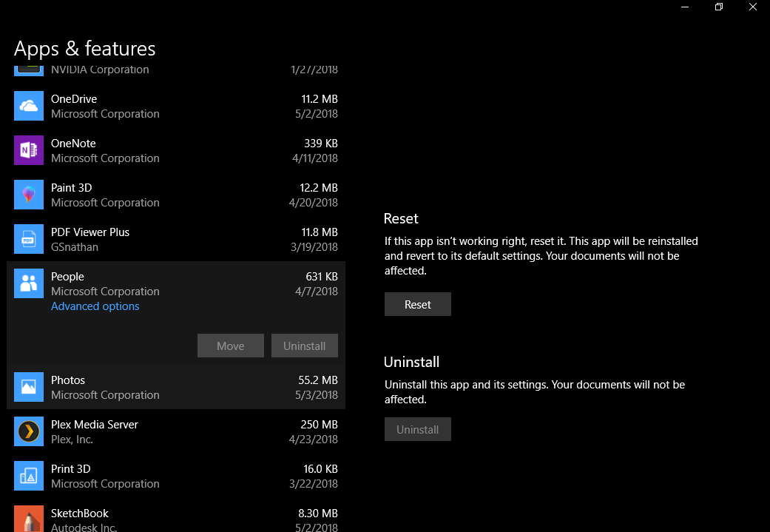Click the NVIDIA Corporation app icon

(28, 67)
